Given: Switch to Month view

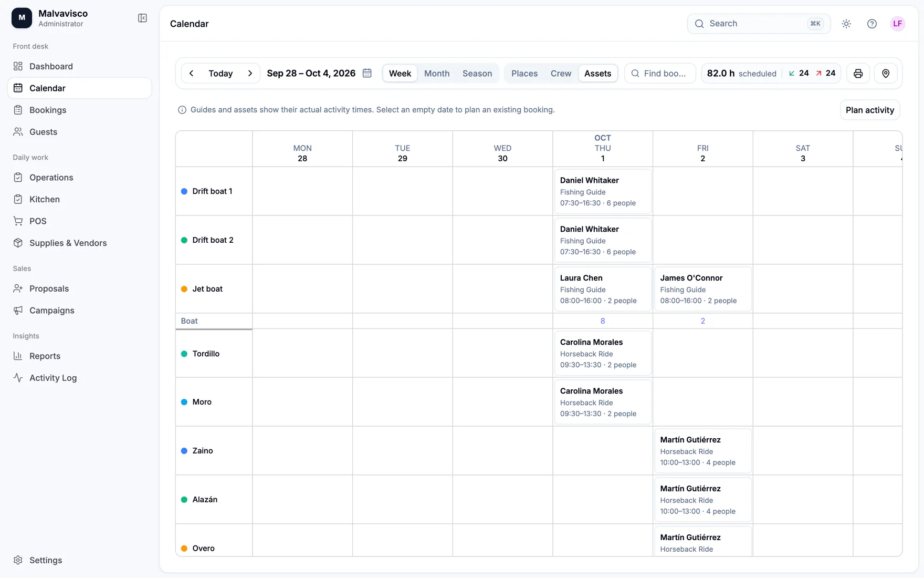Looking at the screenshot, I should tap(437, 74).
